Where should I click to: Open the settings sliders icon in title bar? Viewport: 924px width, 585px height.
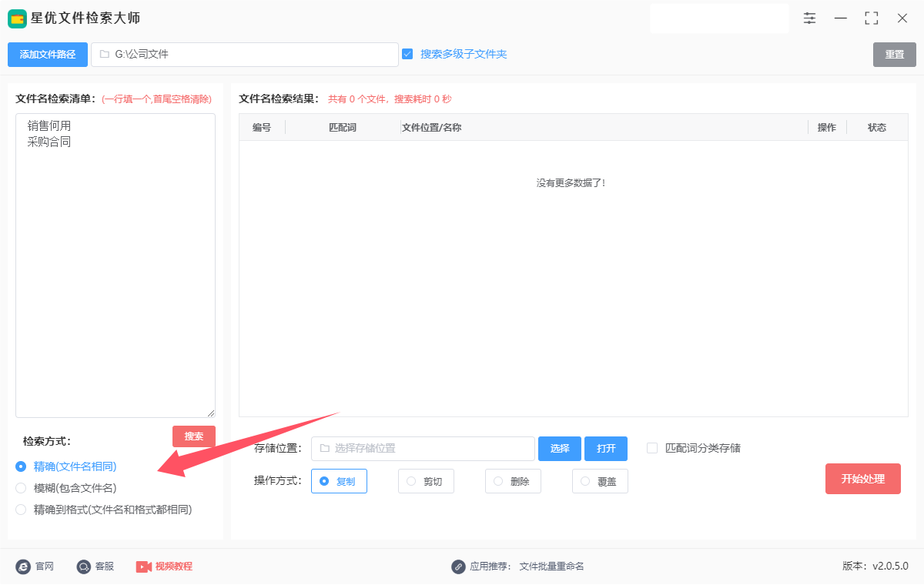810,18
